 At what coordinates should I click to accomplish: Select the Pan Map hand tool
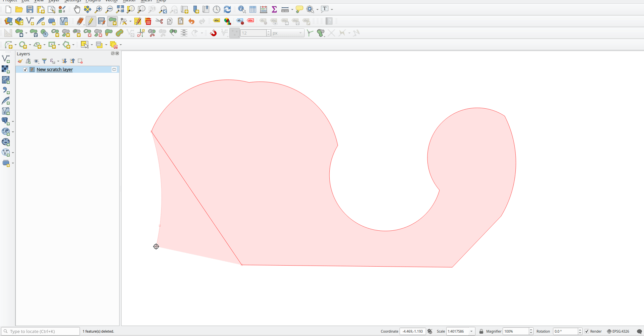coord(77,9)
